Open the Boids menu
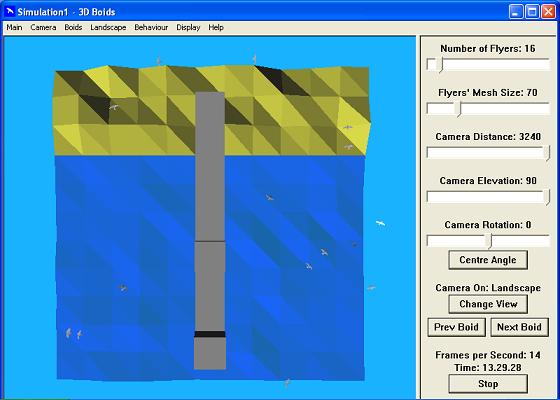This screenshot has width=560, height=400. (73, 28)
